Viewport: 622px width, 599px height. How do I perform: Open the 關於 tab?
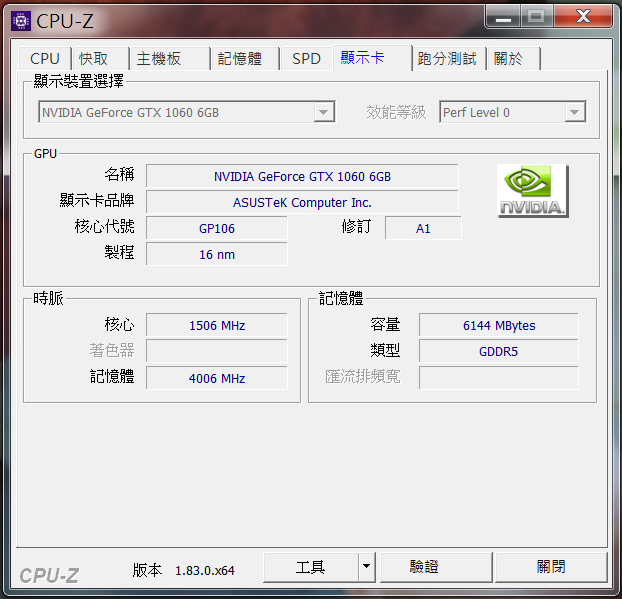coord(514,59)
